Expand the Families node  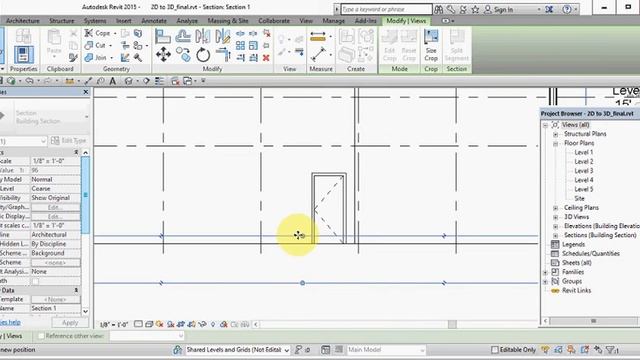pyautogui.click(x=545, y=272)
